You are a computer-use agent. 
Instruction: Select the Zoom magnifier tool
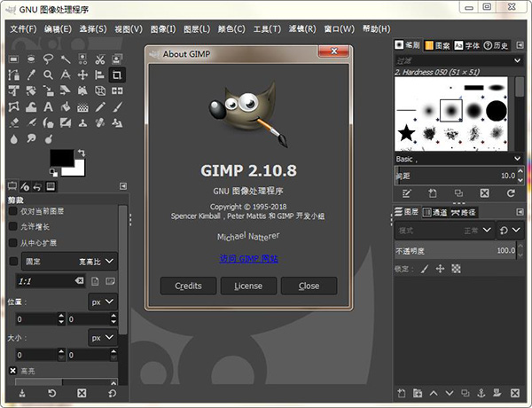point(48,75)
